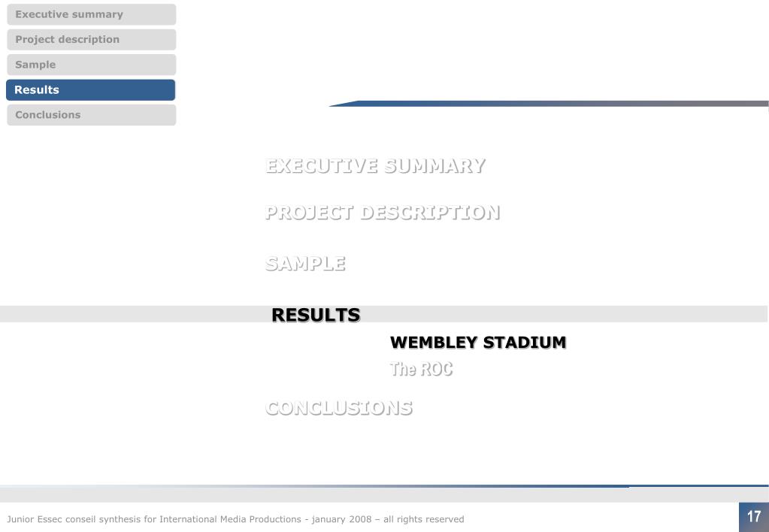Select the Project description sidebar tab
The height and width of the screenshot is (532, 769).
point(91,40)
